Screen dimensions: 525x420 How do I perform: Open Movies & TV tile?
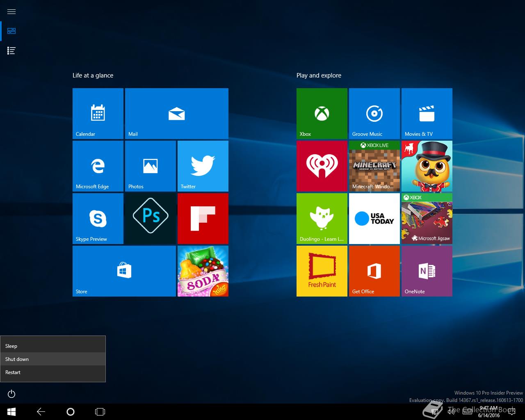tap(427, 114)
